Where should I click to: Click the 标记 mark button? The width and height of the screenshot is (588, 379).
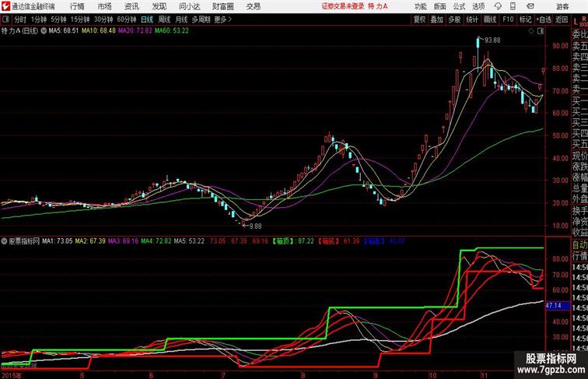click(x=525, y=19)
